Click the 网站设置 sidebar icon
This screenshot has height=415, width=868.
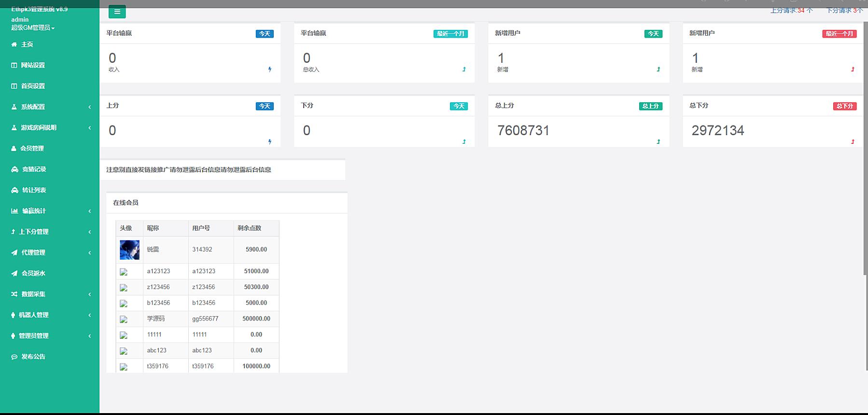(x=14, y=65)
